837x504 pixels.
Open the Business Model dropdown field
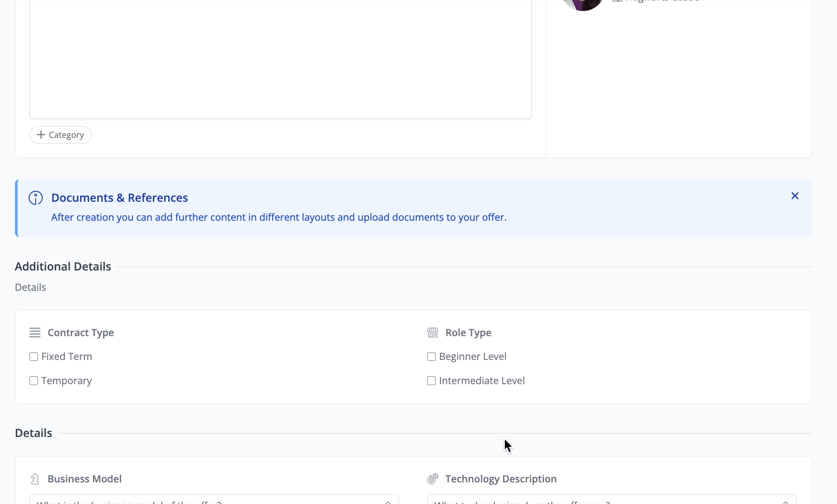(207, 500)
